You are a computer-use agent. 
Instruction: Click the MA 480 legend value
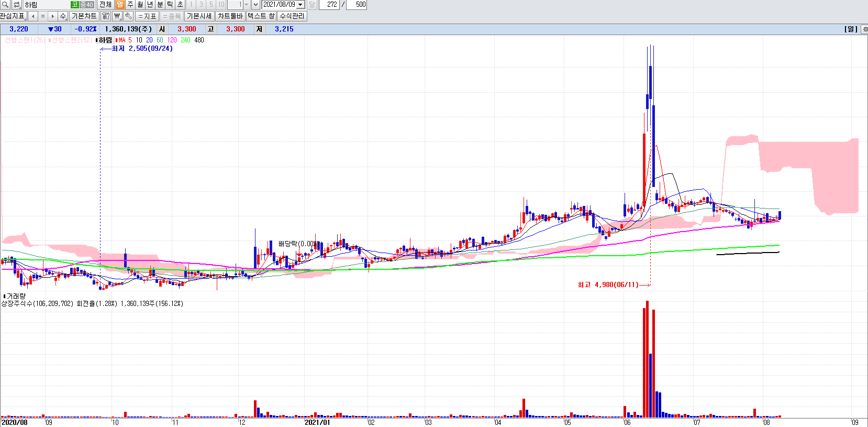pyautogui.click(x=199, y=40)
